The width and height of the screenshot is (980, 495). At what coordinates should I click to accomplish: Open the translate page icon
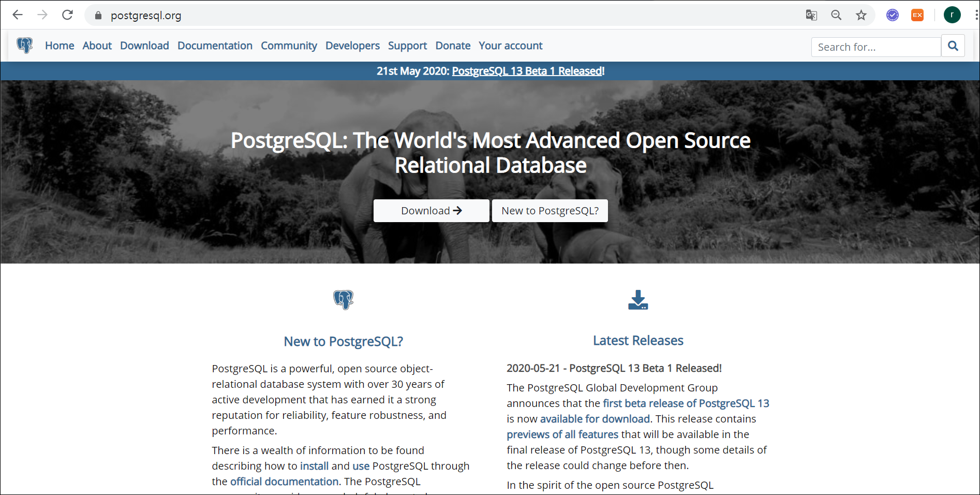pos(811,15)
